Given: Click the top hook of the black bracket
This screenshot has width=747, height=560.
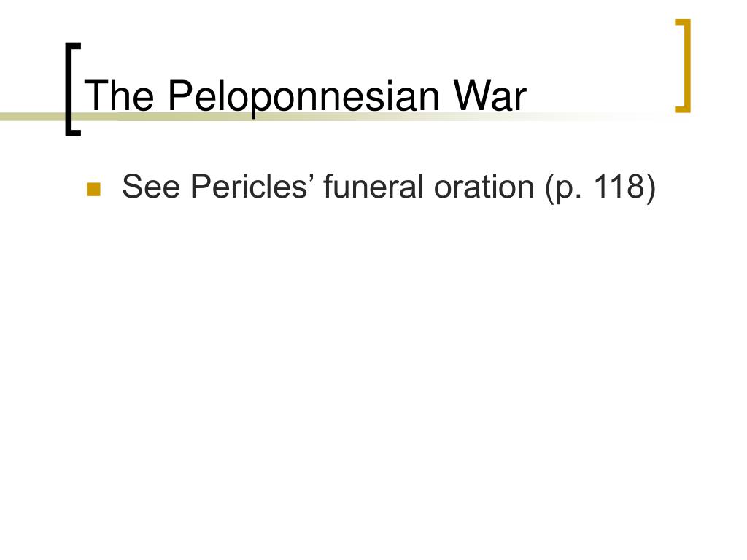Looking at the screenshot, I should [x=73, y=46].
